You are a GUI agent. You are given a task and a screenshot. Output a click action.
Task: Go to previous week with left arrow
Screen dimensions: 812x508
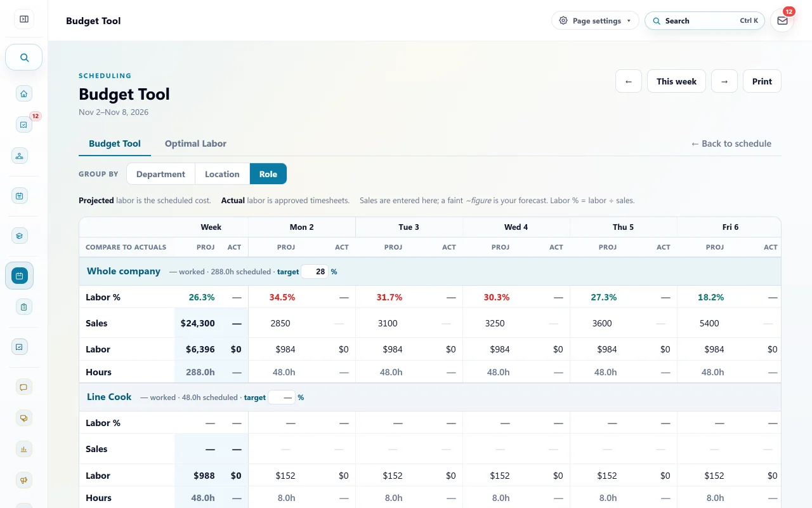click(629, 81)
